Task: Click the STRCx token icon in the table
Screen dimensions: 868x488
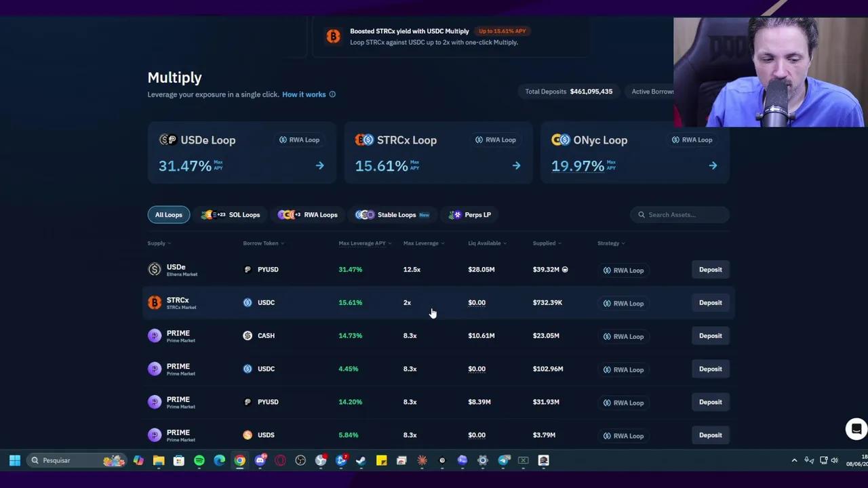Action: (x=155, y=303)
